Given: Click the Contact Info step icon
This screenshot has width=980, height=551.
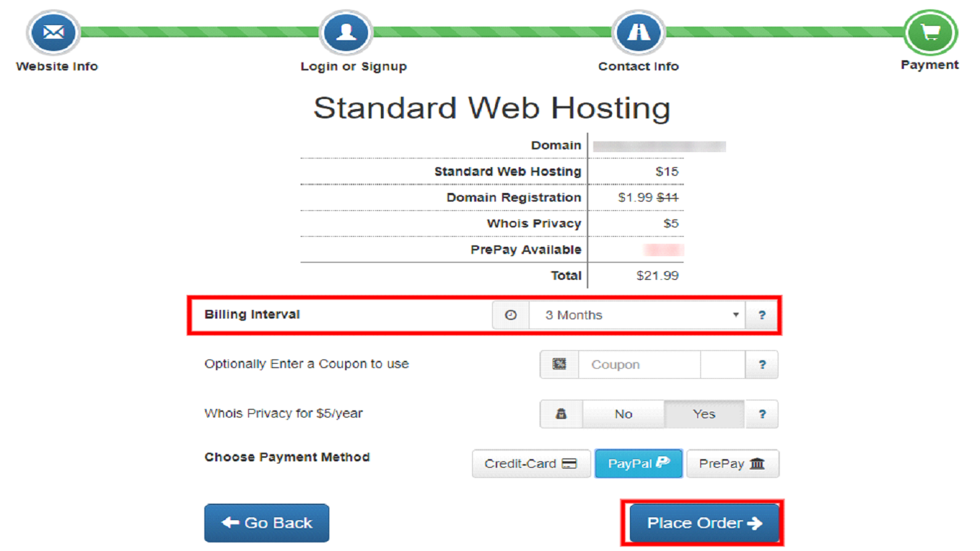Looking at the screenshot, I should click(638, 32).
